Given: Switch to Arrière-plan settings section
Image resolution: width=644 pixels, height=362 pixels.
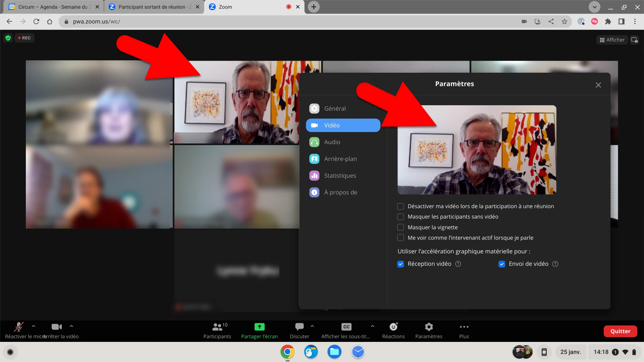Looking at the screenshot, I should point(340,159).
